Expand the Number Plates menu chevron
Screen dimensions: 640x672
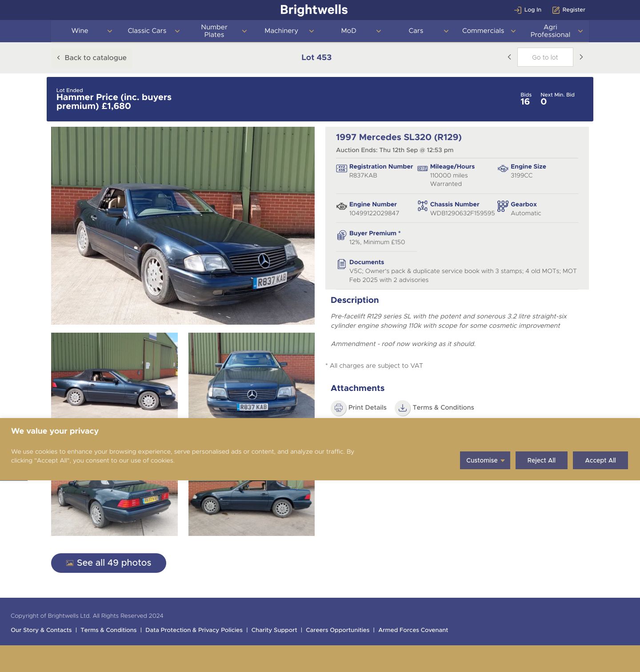pyautogui.click(x=244, y=31)
